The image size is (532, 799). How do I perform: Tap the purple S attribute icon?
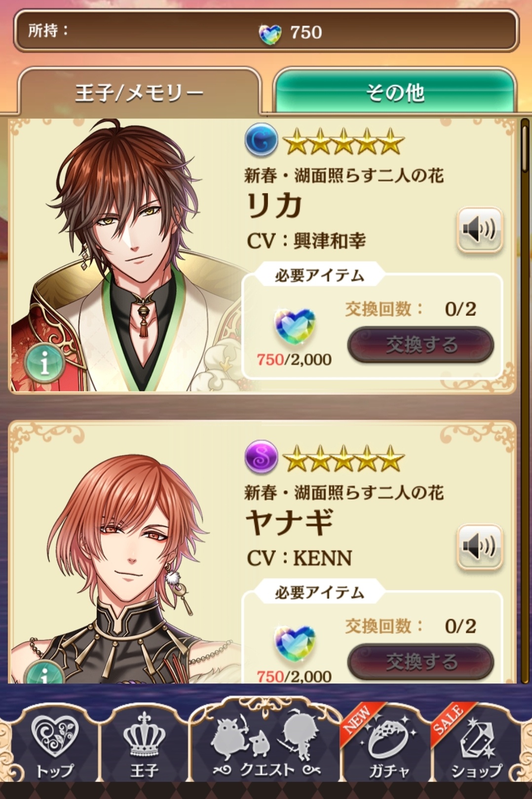click(261, 457)
